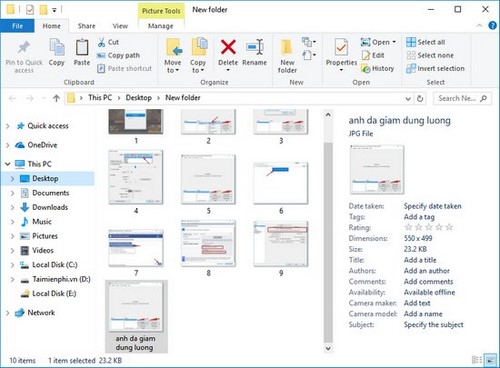Click the Refresh icon by the address bar
The image size is (500, 368).
click(420, 98)
